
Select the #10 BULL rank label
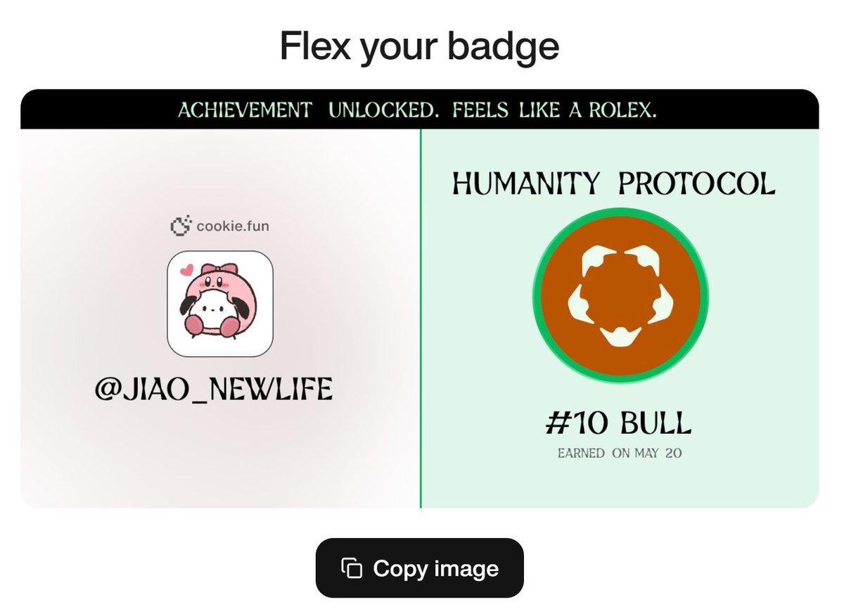coord(619,423)
